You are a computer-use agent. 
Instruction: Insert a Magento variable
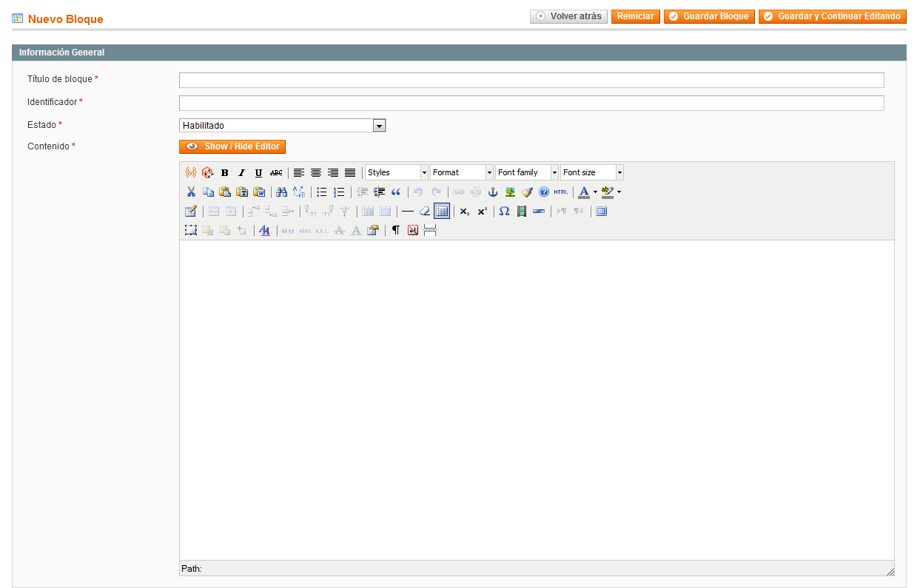click(190, 173)
